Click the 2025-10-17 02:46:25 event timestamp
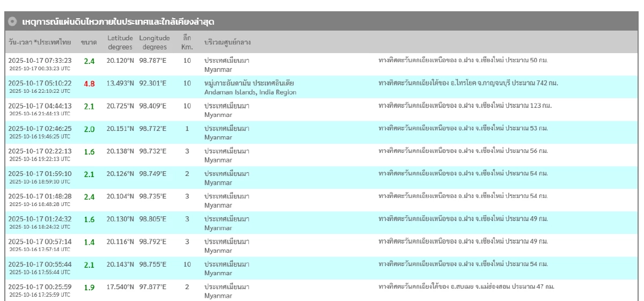The height and width of the screenshot is (301, 644). click(x=40, y=129)
